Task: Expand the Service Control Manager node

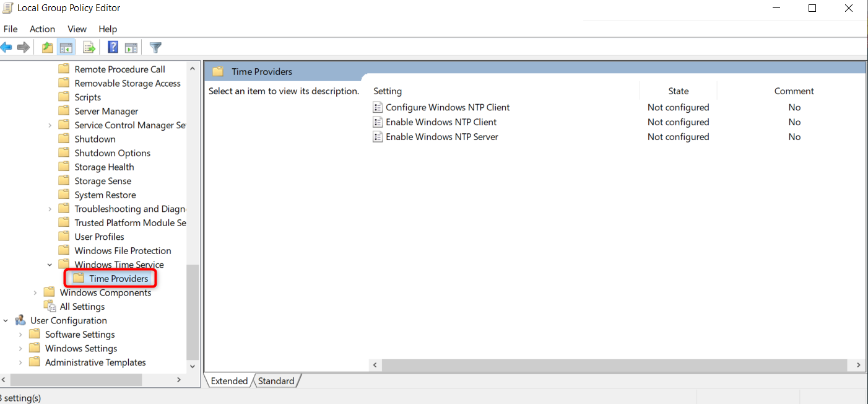Action: tap(50, 125)
